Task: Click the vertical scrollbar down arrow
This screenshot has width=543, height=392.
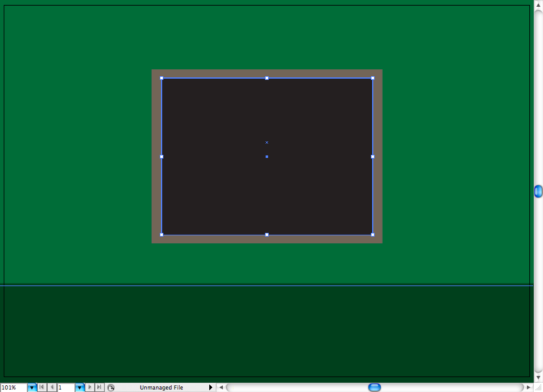Action: click(538, 378)
